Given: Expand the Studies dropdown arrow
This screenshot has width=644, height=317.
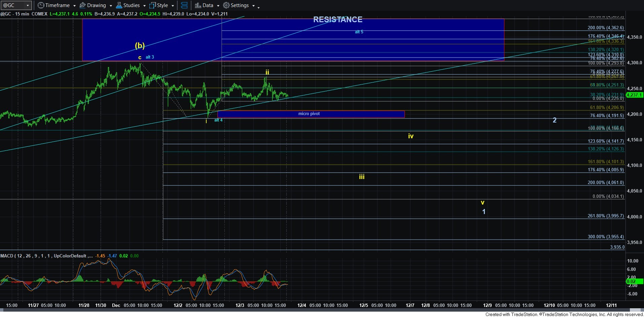Looking at the screenshot, I should pyautogui.click(x=144, y=6).
